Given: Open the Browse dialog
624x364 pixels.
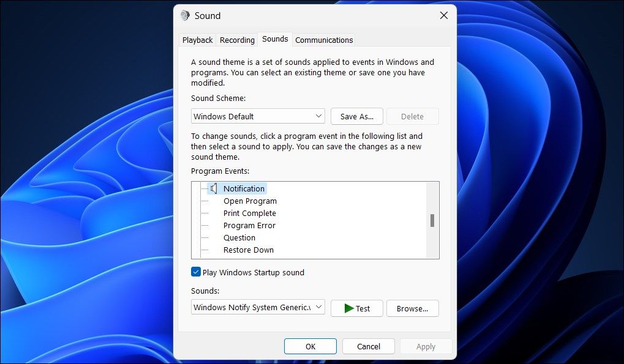Looking at the screenshot, I should [412, 308].
